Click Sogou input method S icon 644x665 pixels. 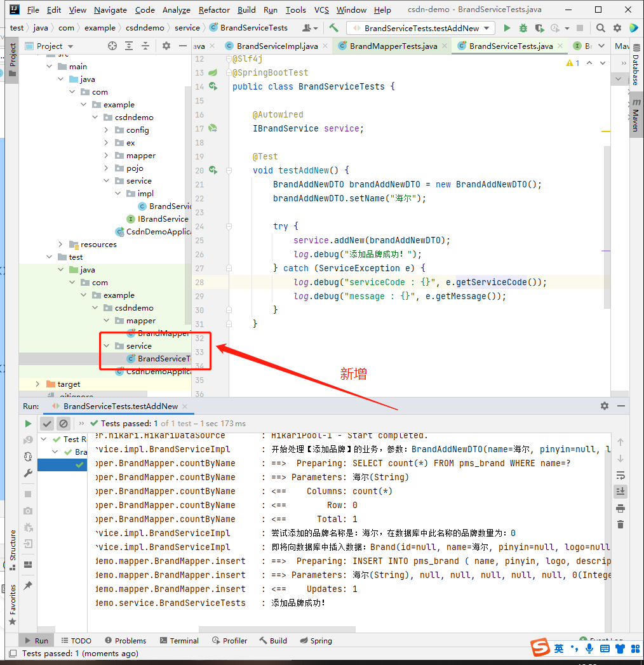tap(540, 647)
